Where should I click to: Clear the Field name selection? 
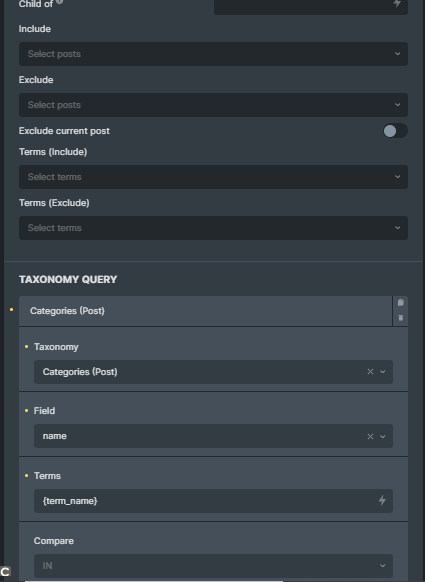(370, 436)
